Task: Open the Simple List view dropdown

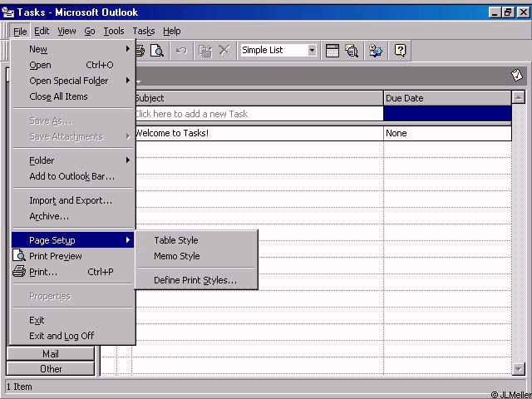Action: (312, 50)
